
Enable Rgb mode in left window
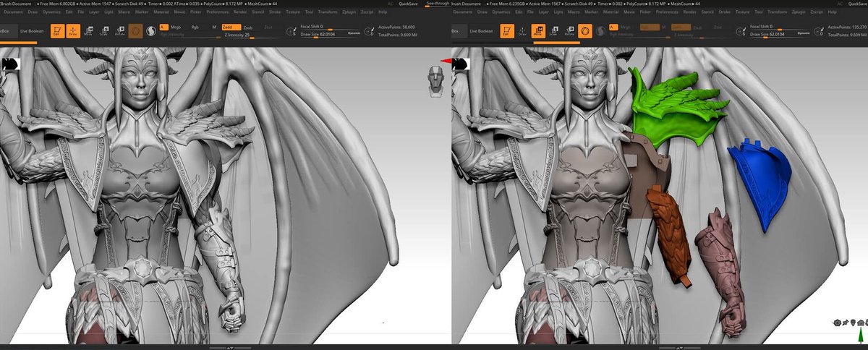[195, 27]
